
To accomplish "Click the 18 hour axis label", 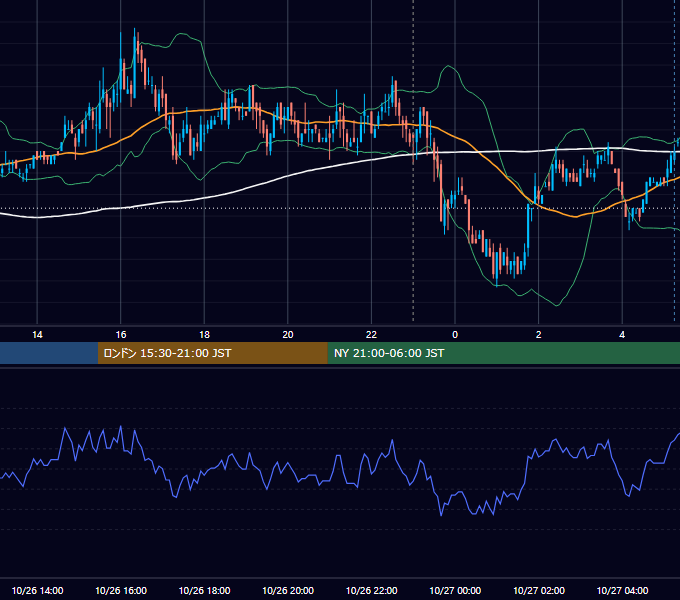I will 204,335.
